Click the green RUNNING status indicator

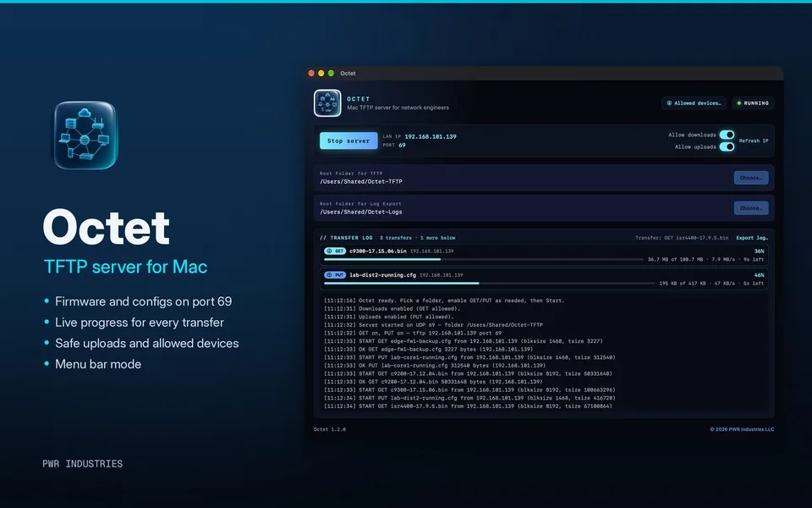pyautogui.click(x=753, y=103)
